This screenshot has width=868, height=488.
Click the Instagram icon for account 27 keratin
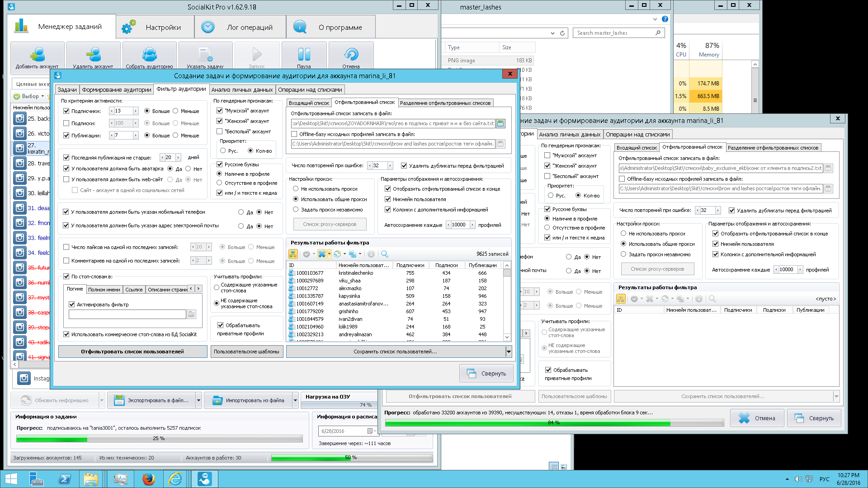click(19, 148)
